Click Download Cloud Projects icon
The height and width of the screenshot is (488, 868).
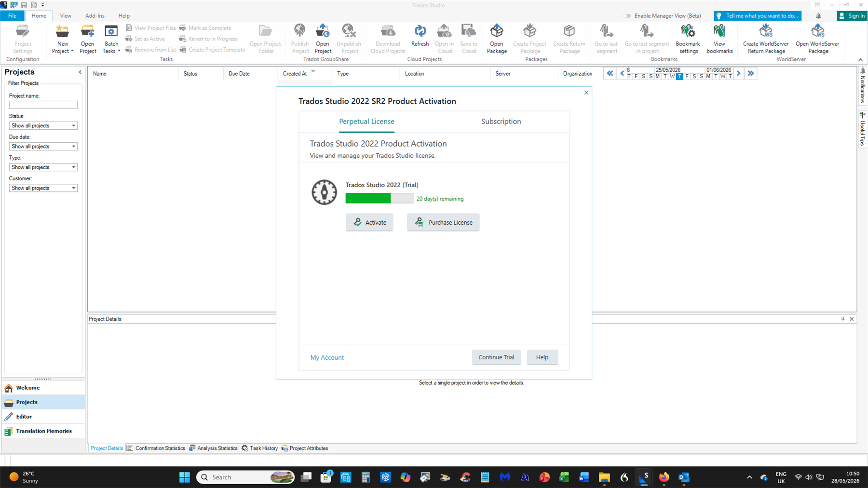click(x=388, y=39)
